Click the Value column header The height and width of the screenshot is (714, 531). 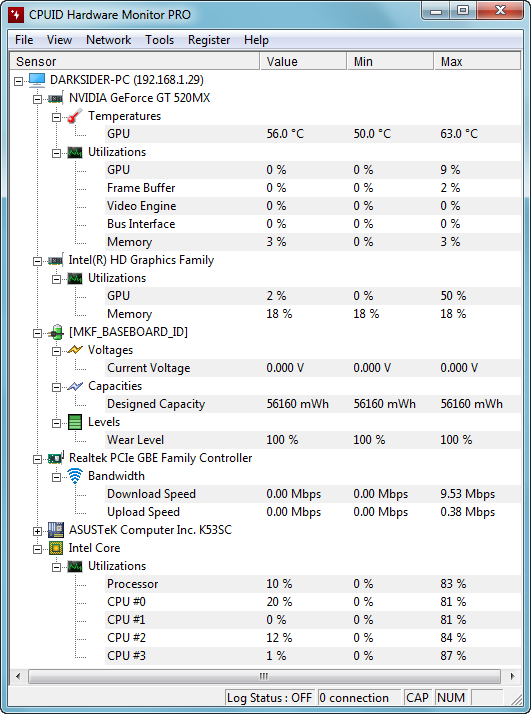click(x=303, y=61)
